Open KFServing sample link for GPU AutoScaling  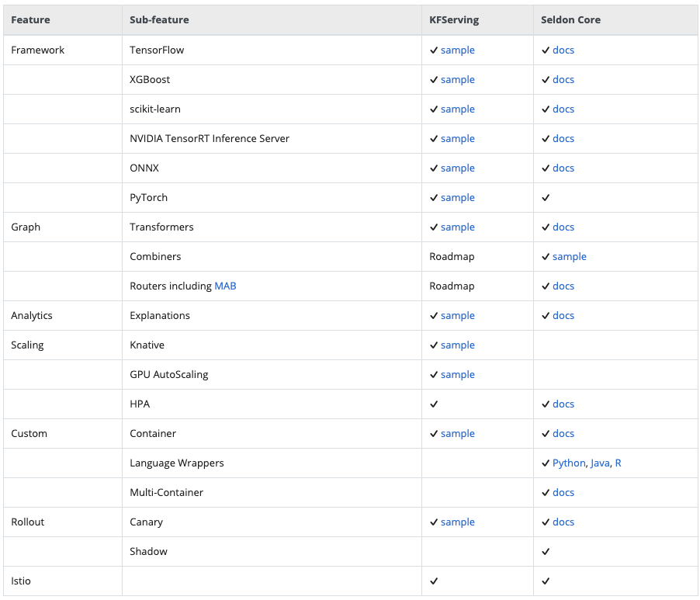coord(457,374)
